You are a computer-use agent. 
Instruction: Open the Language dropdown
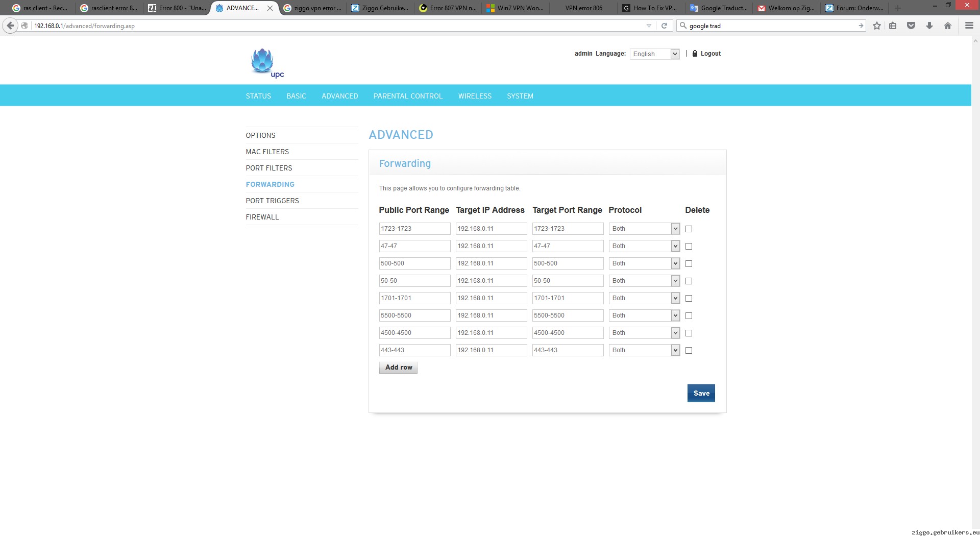click(655, 54)
